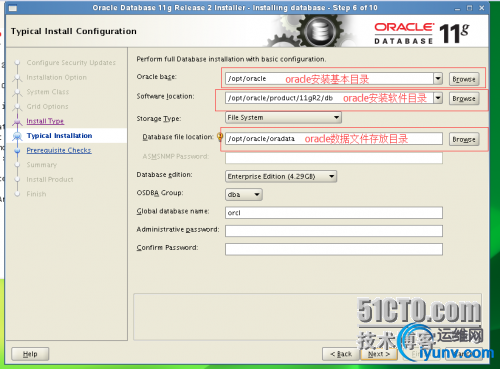
Task: Click the Typical Install Configuration heading
Action: (x=74, y=31)
